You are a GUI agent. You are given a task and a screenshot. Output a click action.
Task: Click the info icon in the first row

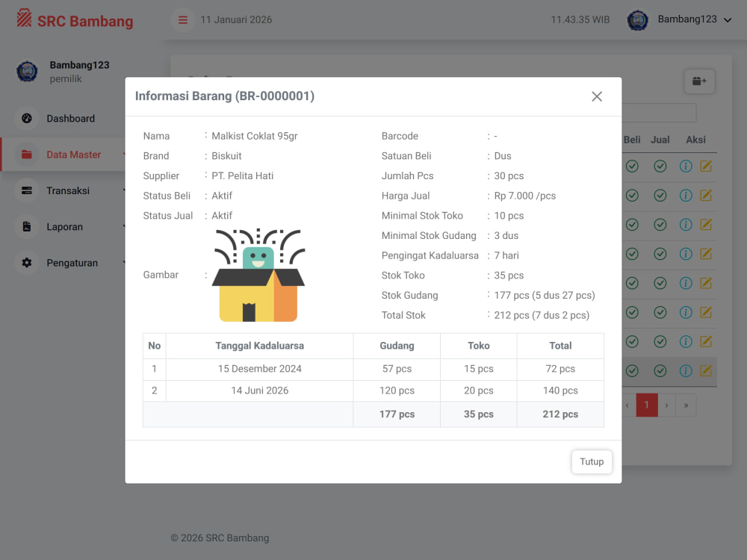tap(686, 167)
